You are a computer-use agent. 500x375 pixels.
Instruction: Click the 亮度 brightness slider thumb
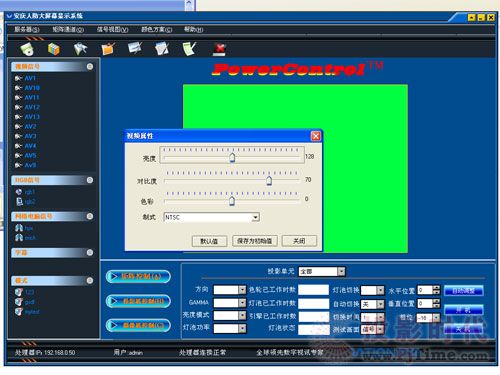232,157
